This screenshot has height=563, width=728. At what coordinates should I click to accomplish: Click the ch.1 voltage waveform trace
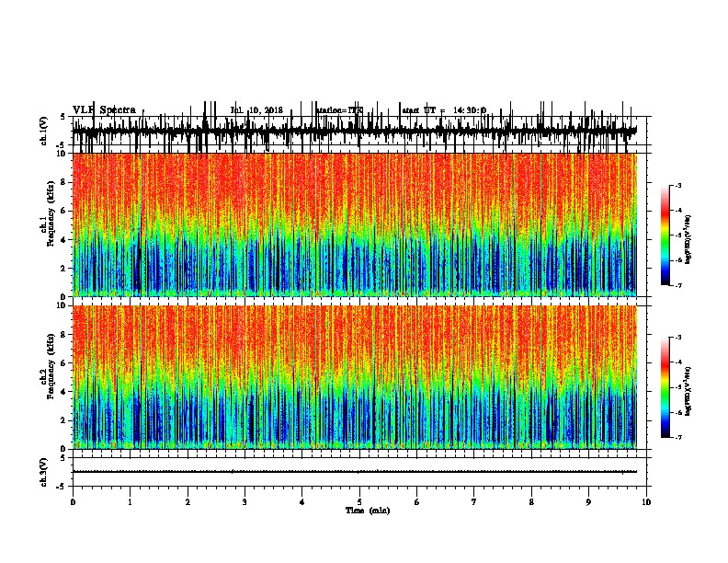(355, 131)
